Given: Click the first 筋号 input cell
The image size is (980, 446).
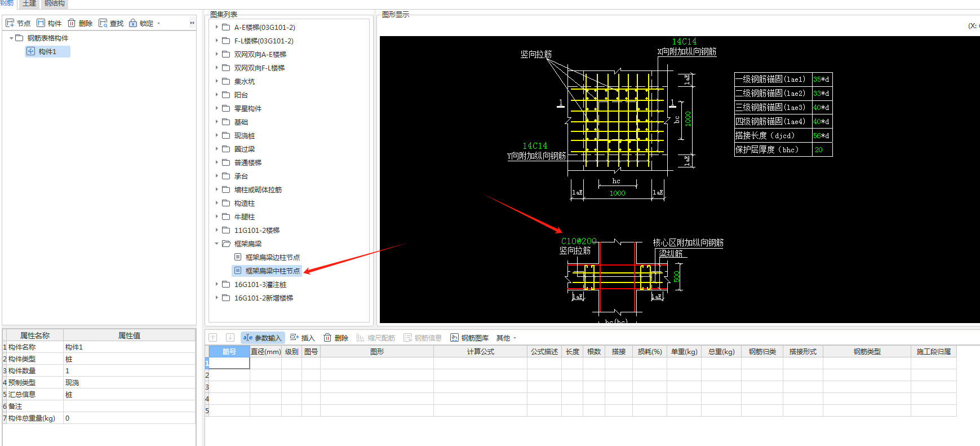Looking at the screenshot, I should point(229,363).
